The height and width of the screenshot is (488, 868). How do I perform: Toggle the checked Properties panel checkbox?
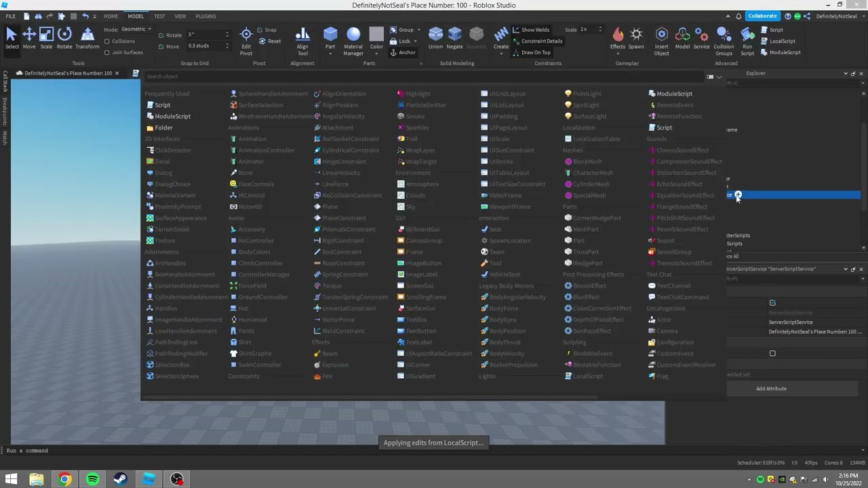(772, 303)
